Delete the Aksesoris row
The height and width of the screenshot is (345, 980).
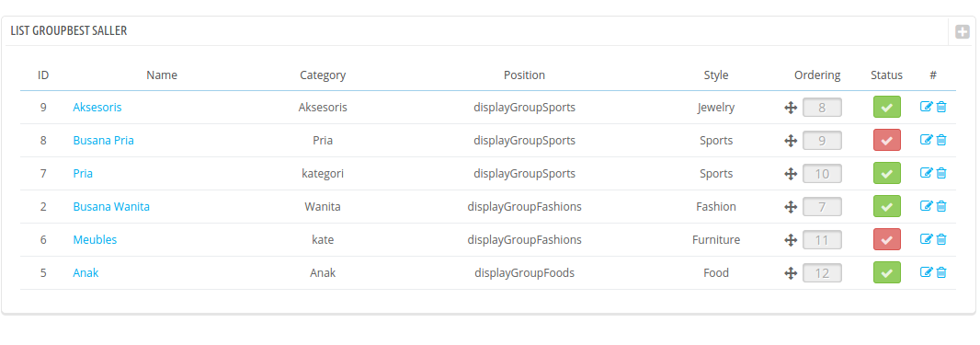pyautogui.click(x=941, y=107)
